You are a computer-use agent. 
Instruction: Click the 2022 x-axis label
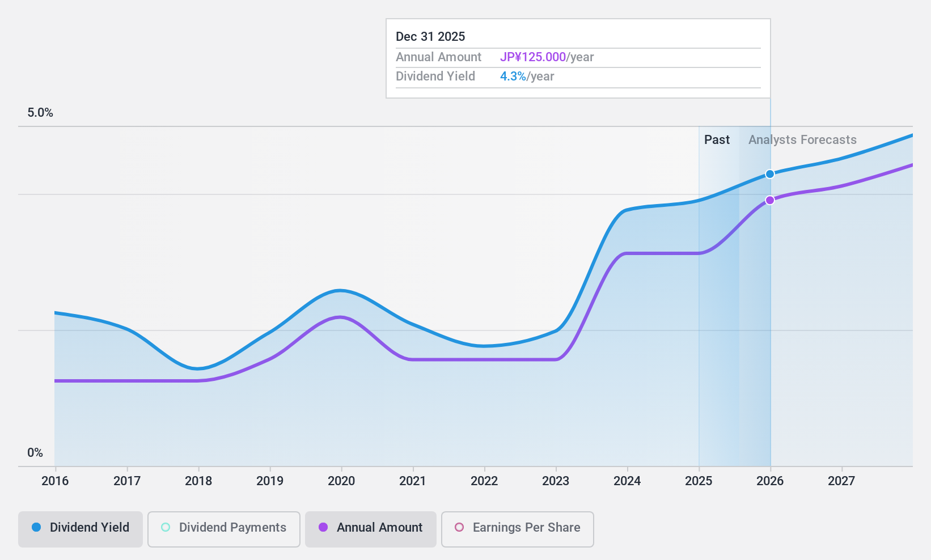tap(484, 481)
